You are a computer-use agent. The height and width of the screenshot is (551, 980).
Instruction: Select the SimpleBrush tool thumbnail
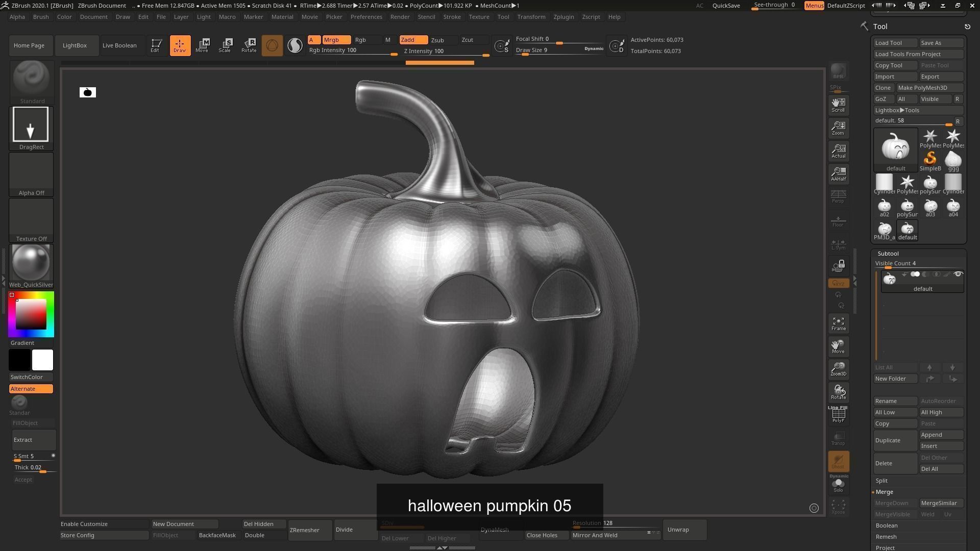pos(930,161)
